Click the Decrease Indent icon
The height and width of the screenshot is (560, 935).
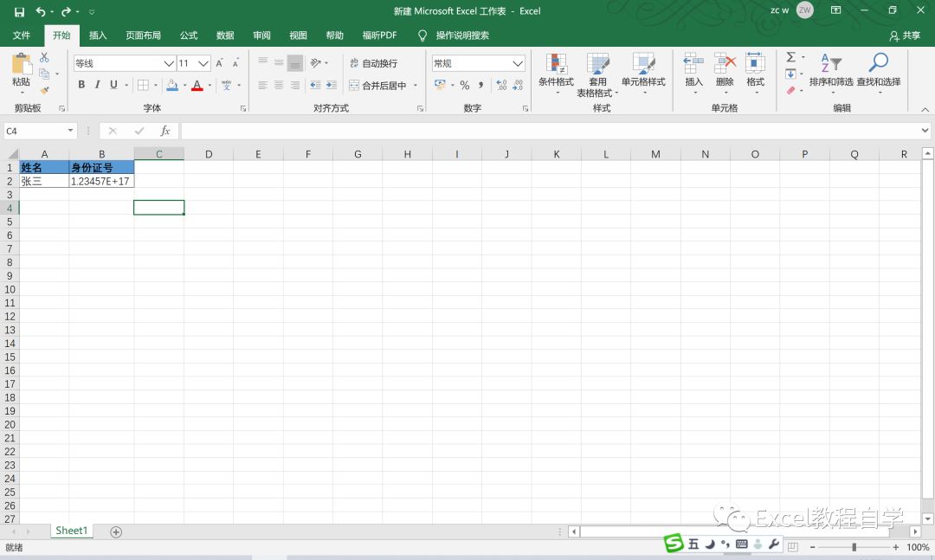(x=315, y=86)
